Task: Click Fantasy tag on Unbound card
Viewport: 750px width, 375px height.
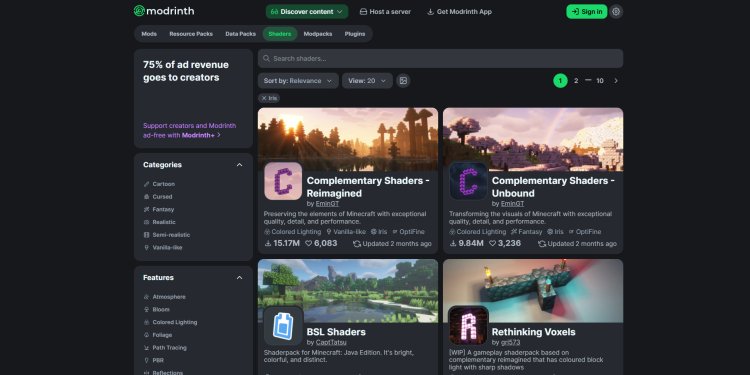Action: point(526,232)
